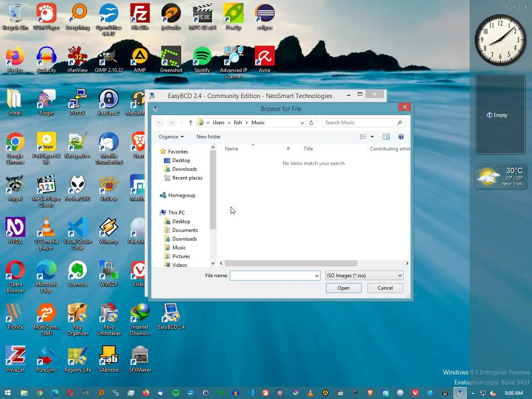Click the fish breadcrumb segment
The image size is (532, 399).
[x=238, y=123]
